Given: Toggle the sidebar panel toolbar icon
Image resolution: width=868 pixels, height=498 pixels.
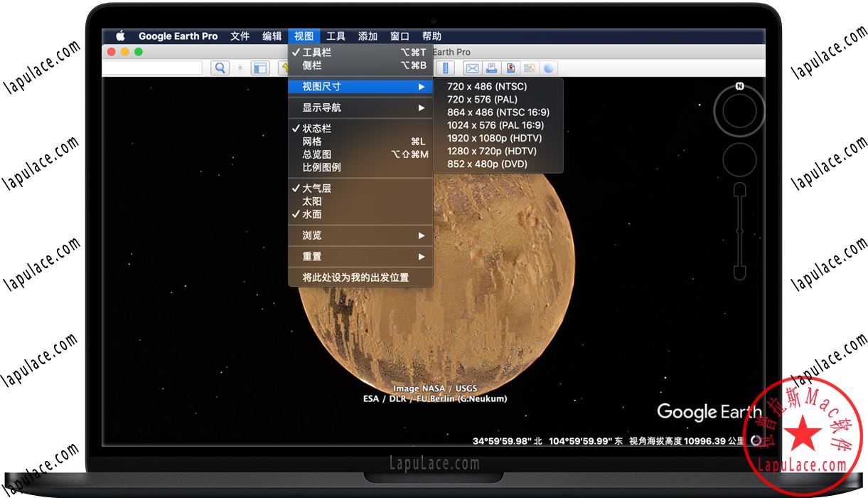Looking at the screenshot, I should point(260,68).
